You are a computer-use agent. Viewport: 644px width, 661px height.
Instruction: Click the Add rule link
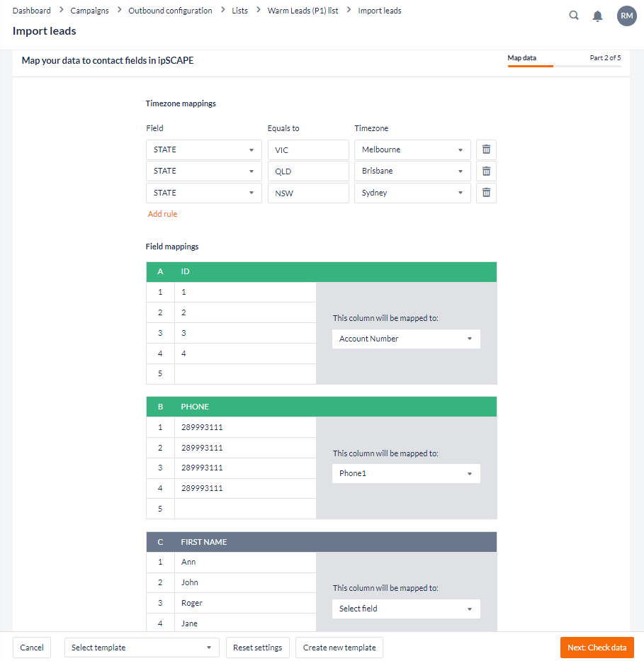[162, 214]
